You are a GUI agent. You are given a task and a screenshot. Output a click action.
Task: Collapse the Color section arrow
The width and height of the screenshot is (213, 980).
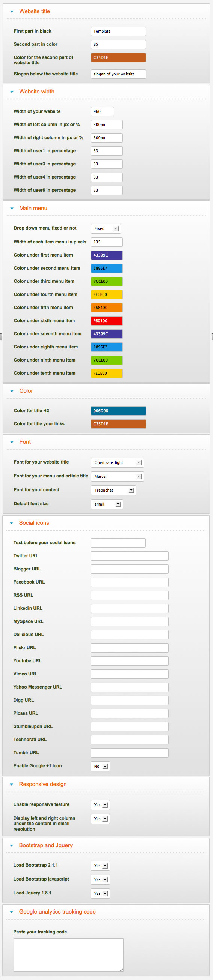click(12, 391)
